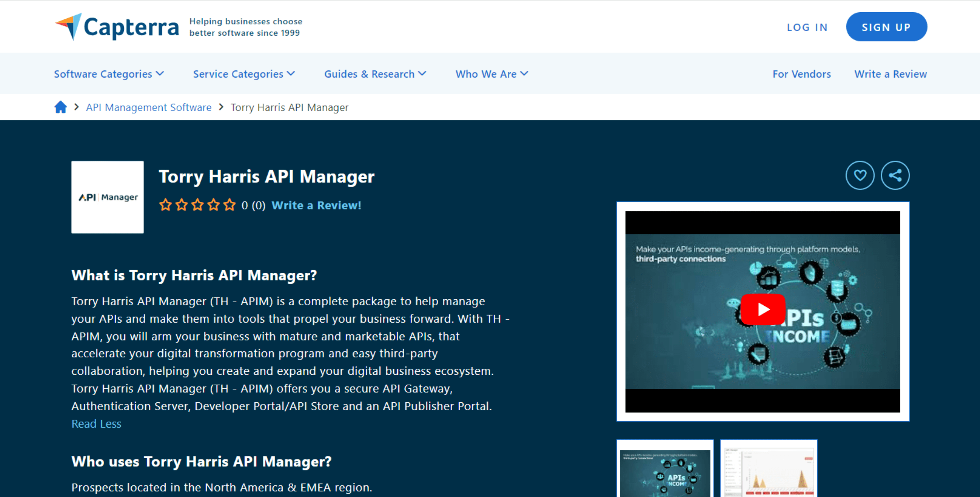Save product with the heart icon

[860, 175]
